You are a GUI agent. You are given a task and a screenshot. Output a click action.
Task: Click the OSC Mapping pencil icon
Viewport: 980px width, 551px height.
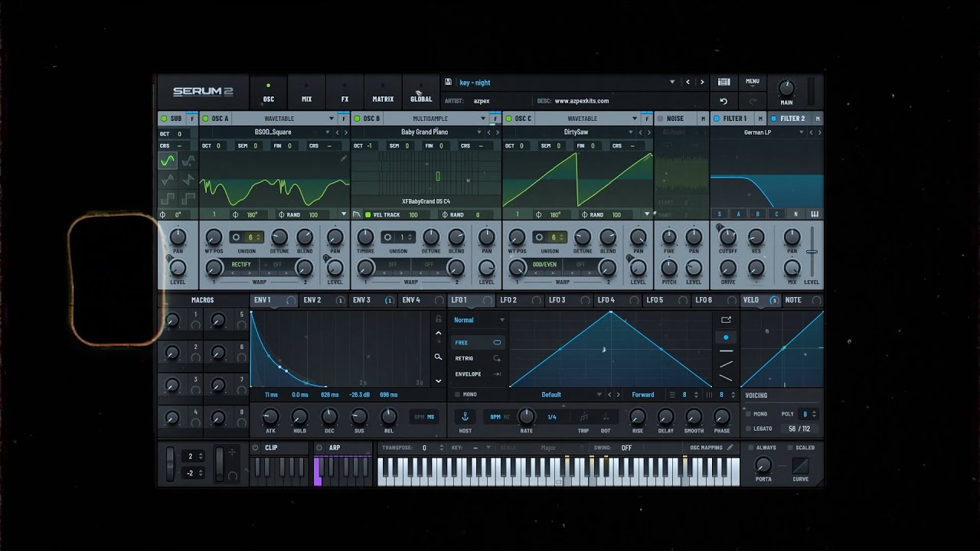730,448
